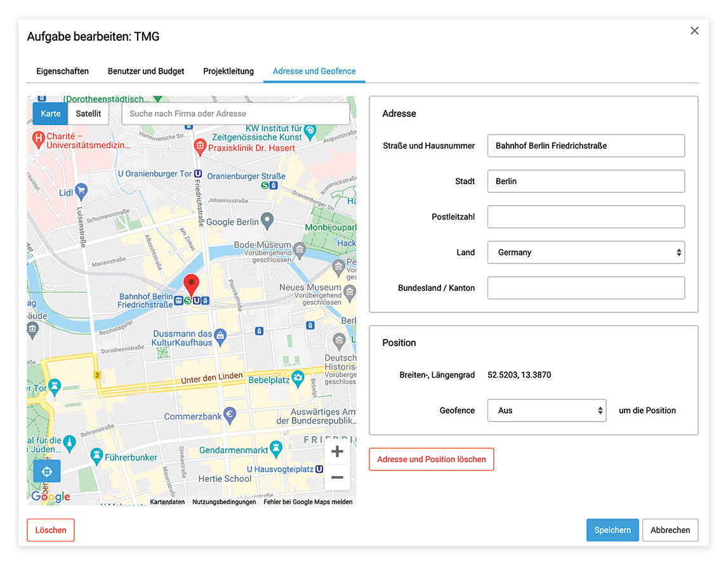This screenshot has height=565, width=728.
Task: Click the Bundesland / Kanton field
Action: [x=586, y=288]
